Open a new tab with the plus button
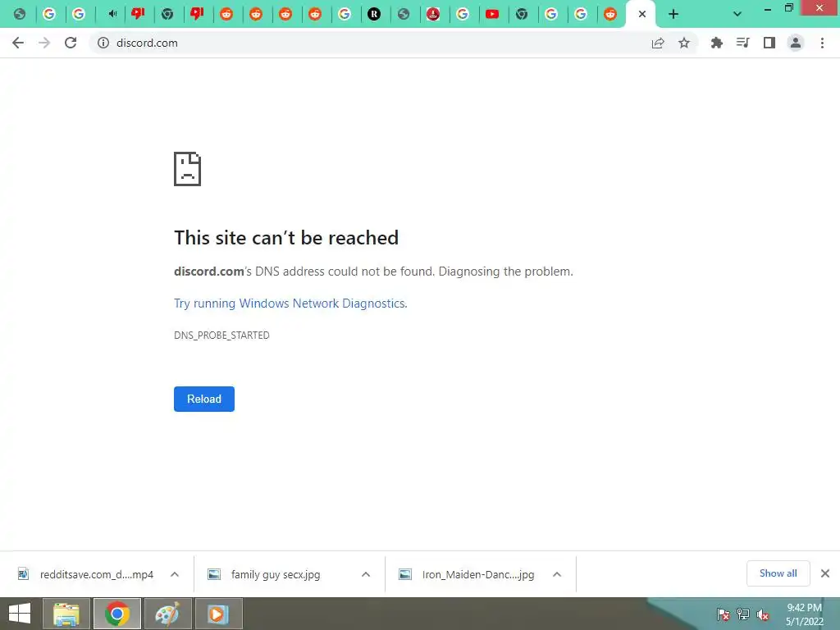 [673, 14]
